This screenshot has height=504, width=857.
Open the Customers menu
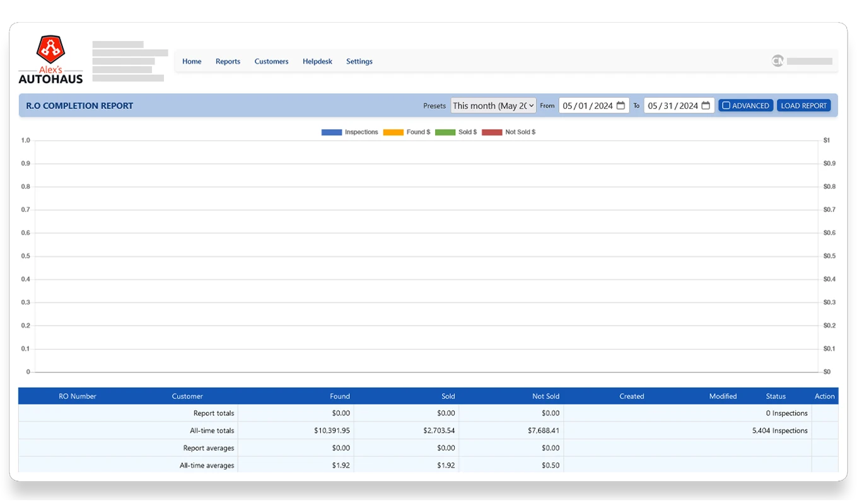tap(271, 61)
